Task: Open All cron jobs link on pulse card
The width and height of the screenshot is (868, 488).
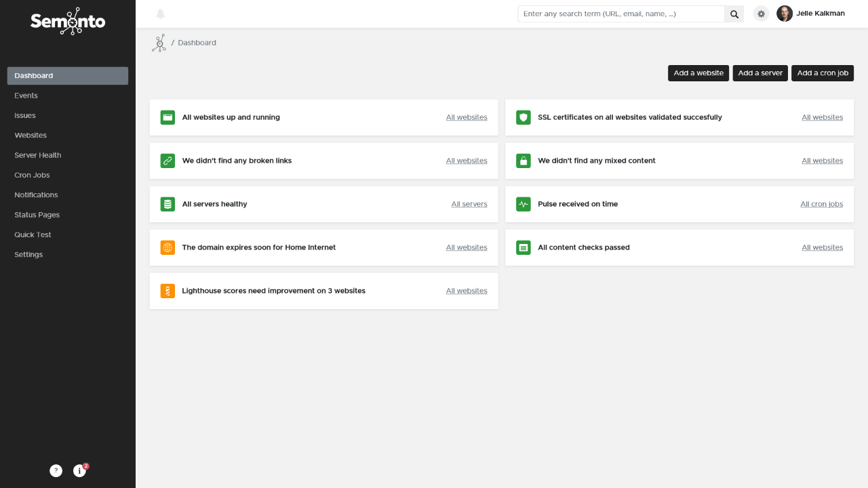Action: tap(822, 204)
